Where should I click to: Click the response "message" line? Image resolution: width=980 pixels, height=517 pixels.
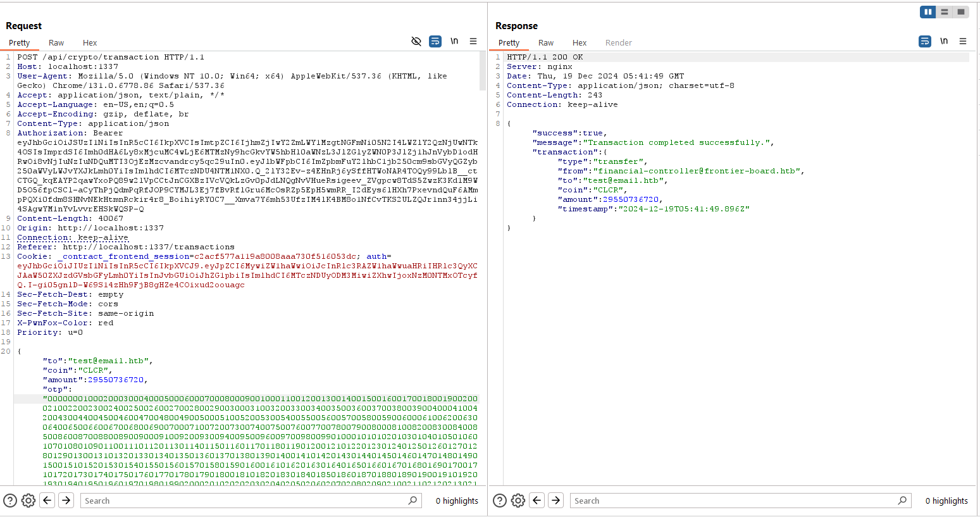(654, 142)
